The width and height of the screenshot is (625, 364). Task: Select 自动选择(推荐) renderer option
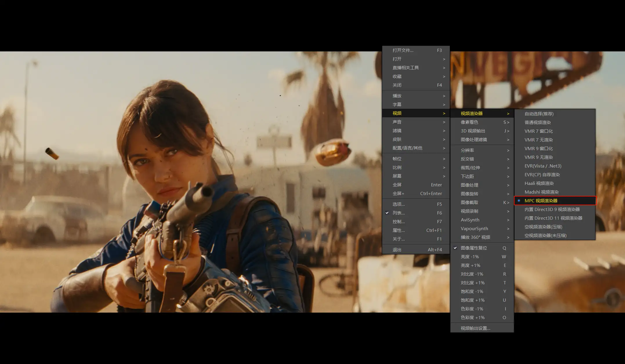(539, 114)
